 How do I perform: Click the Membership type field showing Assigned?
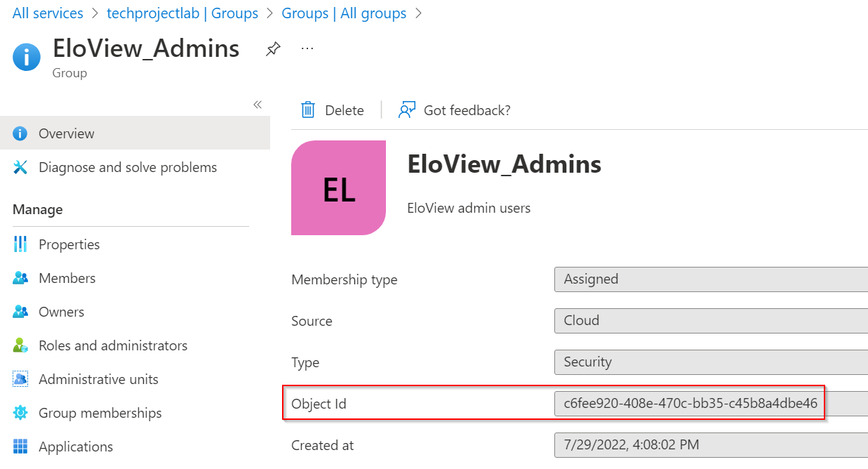[x=711, y=279]
